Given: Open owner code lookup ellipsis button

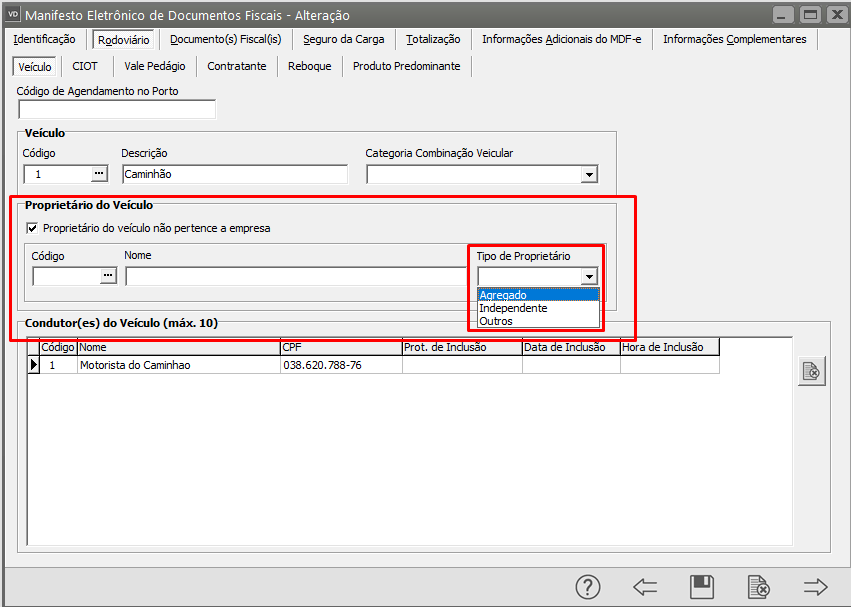Looking at the screenshot, I should tap(109, 276).
